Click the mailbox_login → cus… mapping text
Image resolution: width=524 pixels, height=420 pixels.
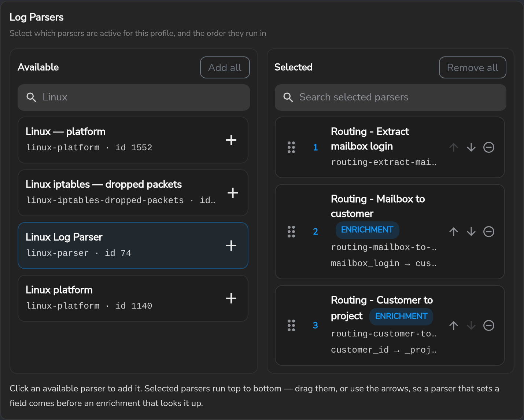(x=384, y=264)
